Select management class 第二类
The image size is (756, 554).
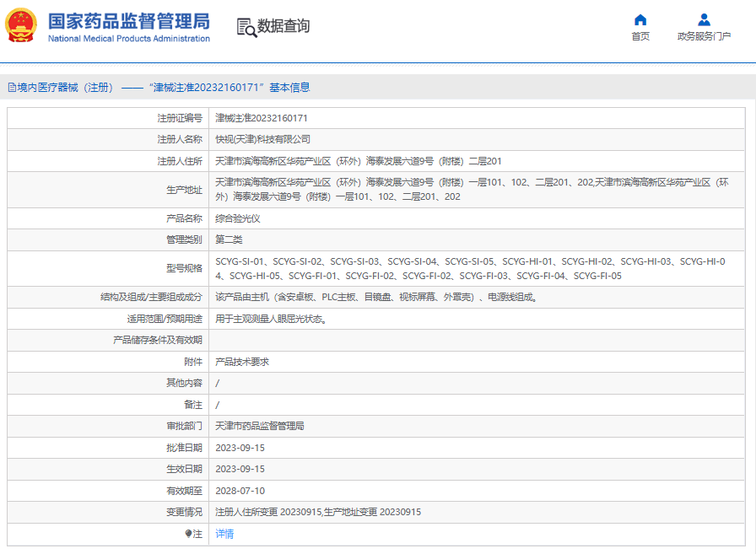click(229, 239)
